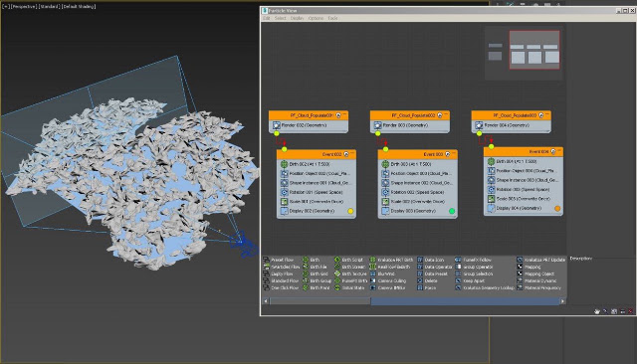Select Render 004 (Geometry) operator

[x=511, y=125]
